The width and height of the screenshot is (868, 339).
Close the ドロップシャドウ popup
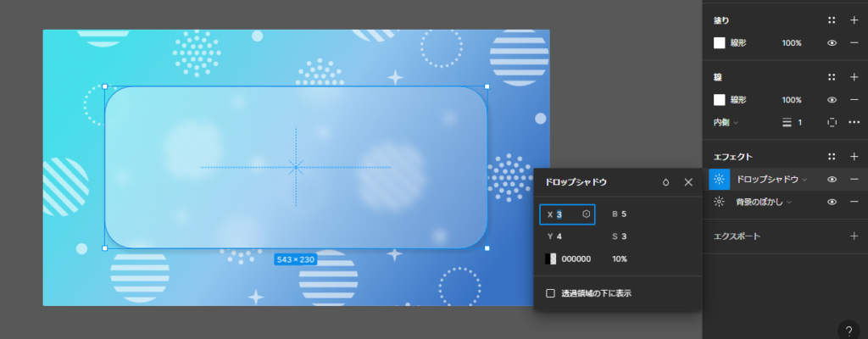point(688,182)
